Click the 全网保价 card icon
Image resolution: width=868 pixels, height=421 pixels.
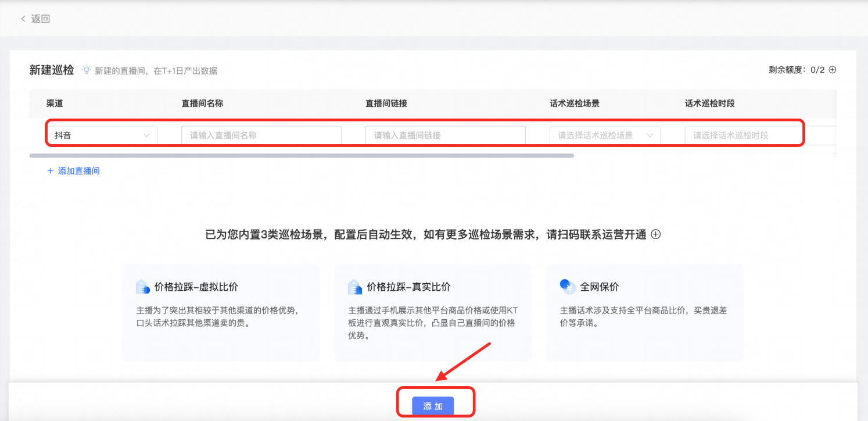click(568, 286)
